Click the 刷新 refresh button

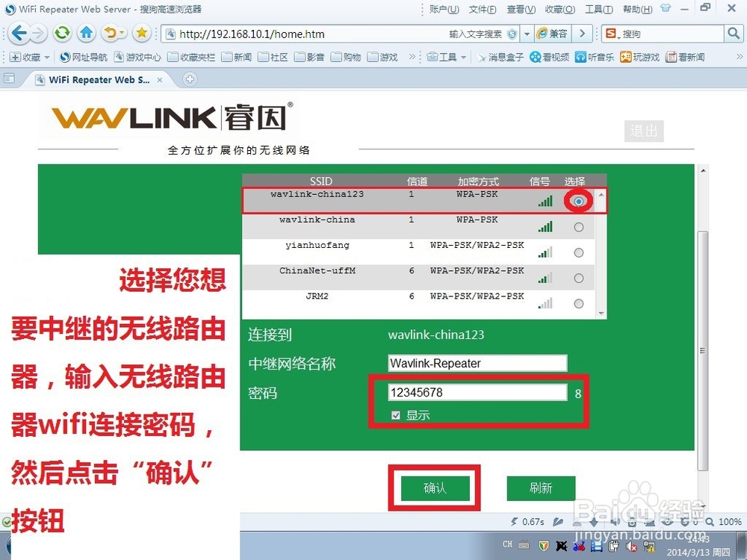[541, 488]
